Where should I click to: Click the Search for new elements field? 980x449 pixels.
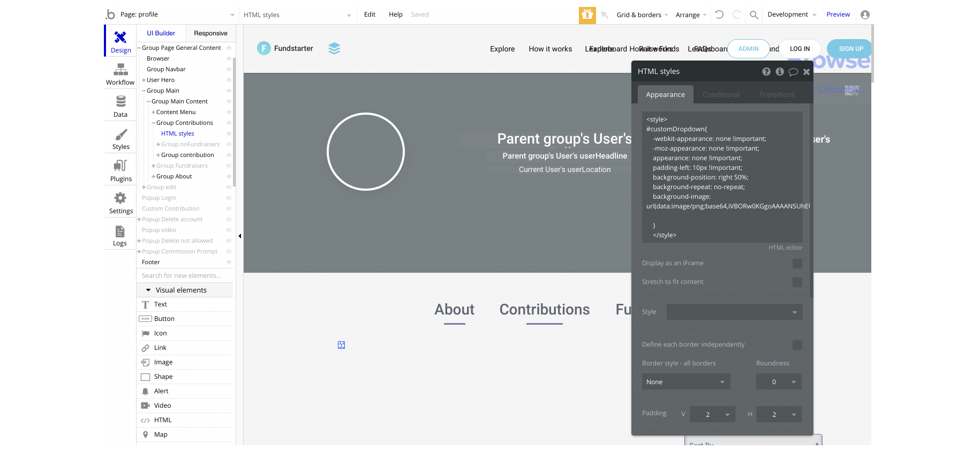point(184,275)
